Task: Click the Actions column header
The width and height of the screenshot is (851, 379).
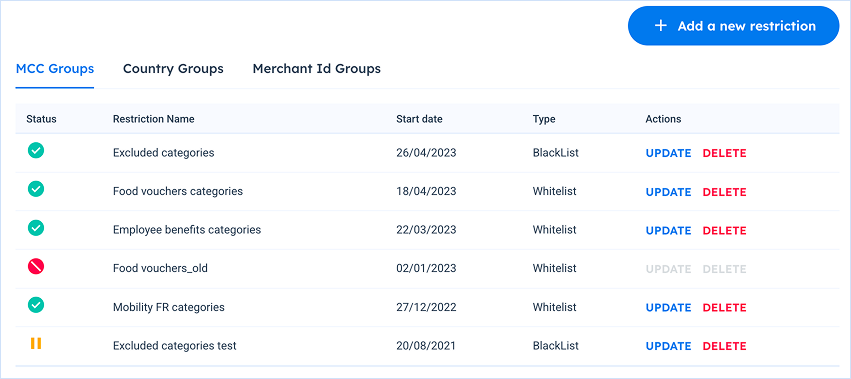Action: [x=663, y=119]
